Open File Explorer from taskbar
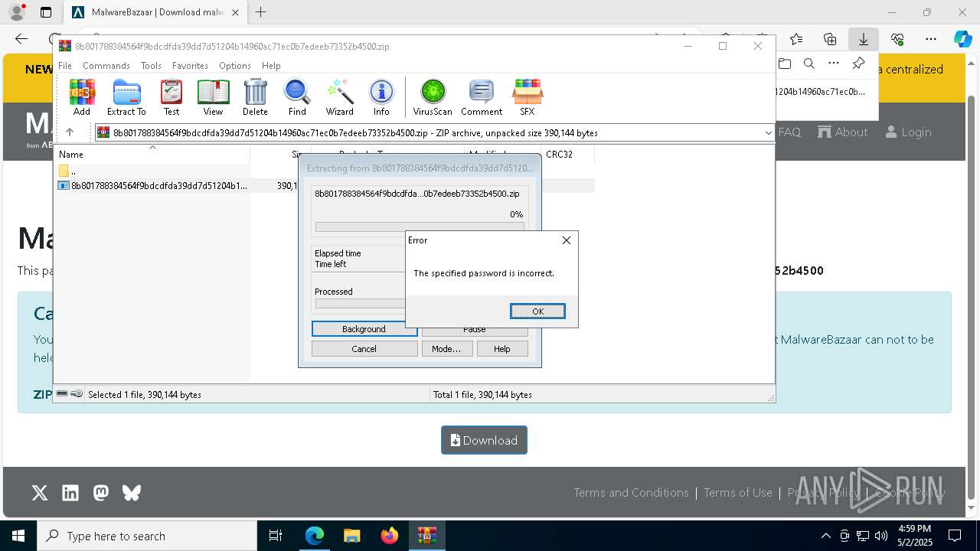This screenshot has width=980, height=551. 352,536
